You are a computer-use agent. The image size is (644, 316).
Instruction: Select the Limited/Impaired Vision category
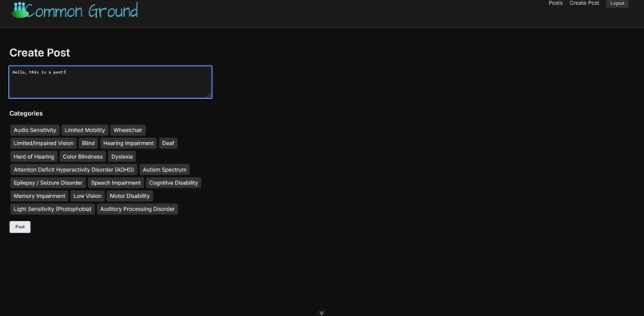coord(43,143)
